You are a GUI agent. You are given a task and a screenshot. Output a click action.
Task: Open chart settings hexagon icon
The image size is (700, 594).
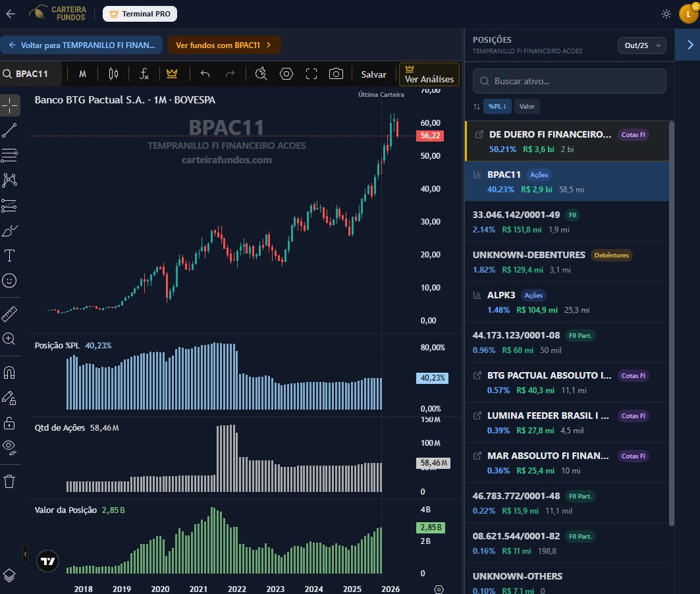tap(286, 74)
